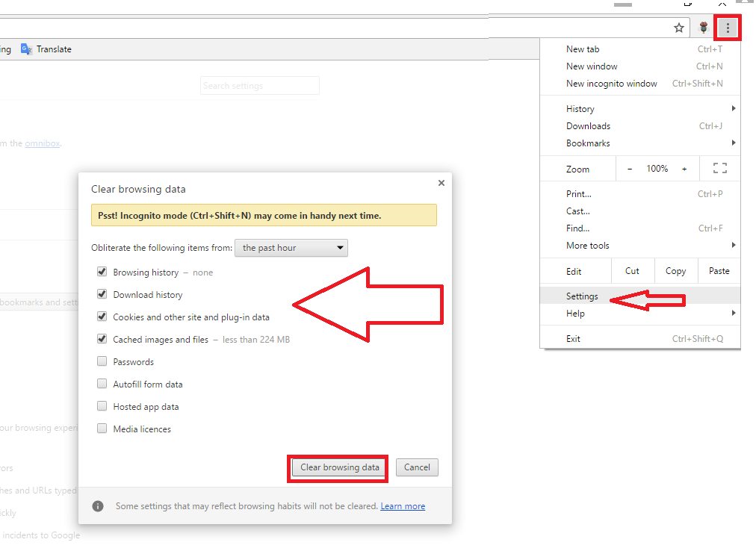Check the Autofill form data option
The height and width of the screenshot is (548, 756).
coord(102,383)
